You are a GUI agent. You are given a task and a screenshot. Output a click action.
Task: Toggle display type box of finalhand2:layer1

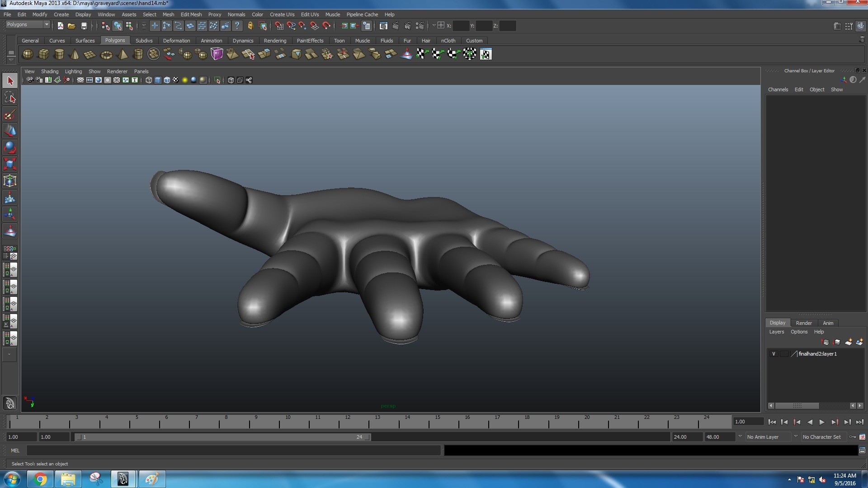click(x=784, y=354)
